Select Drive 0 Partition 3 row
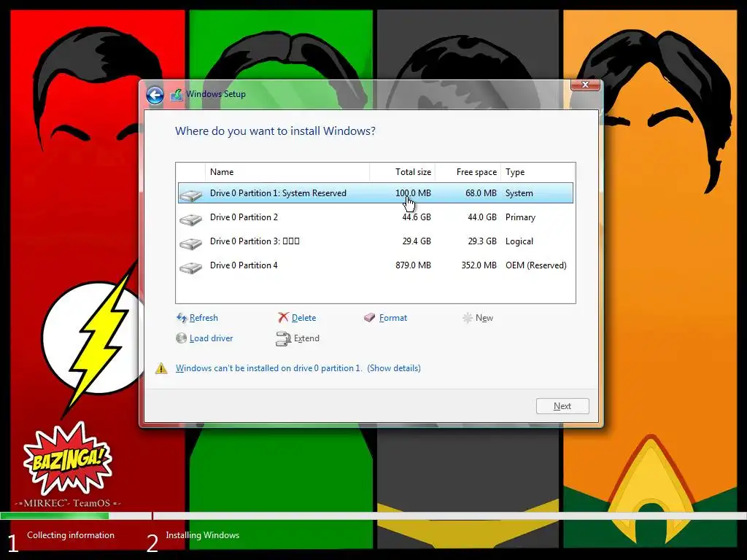747x560 pixels. [x=376, y=241]
